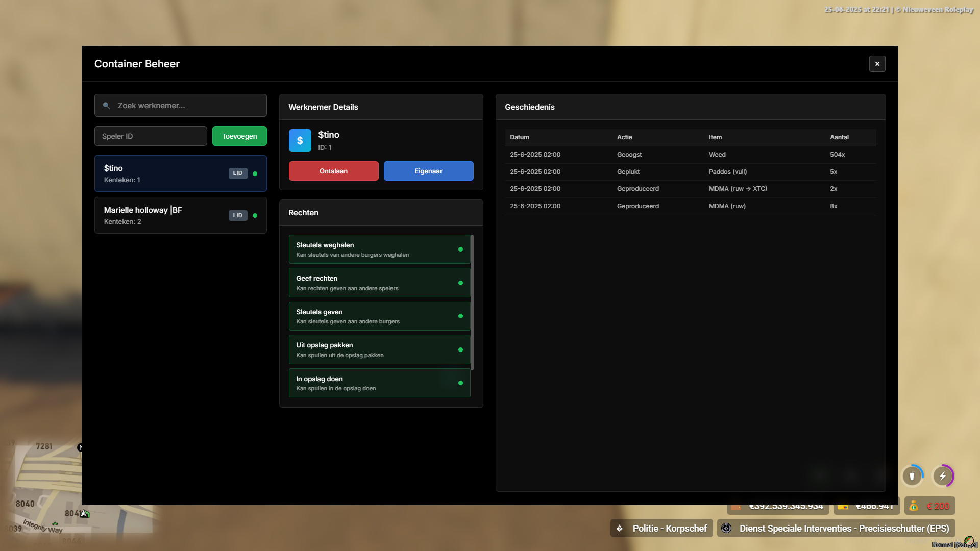980x551 pixels.
Task: Click the blue dollar avatar icon for $tino
Action: coord(300,140)
